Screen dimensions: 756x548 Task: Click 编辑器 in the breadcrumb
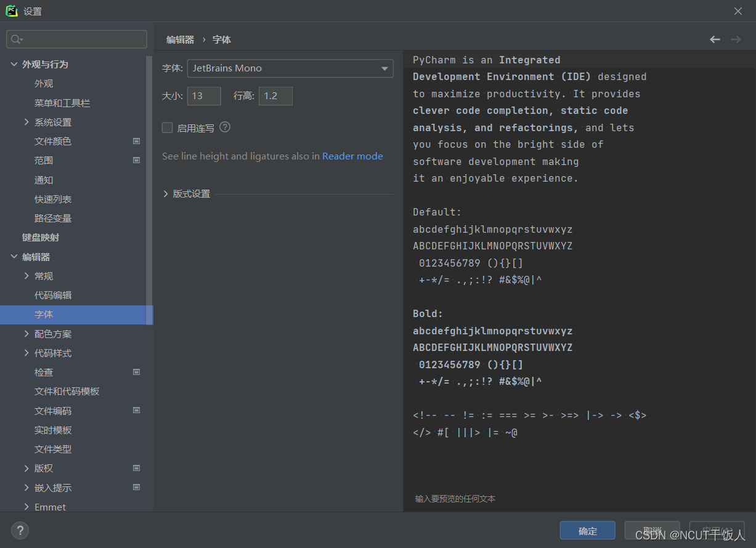(x=180, y=39)
